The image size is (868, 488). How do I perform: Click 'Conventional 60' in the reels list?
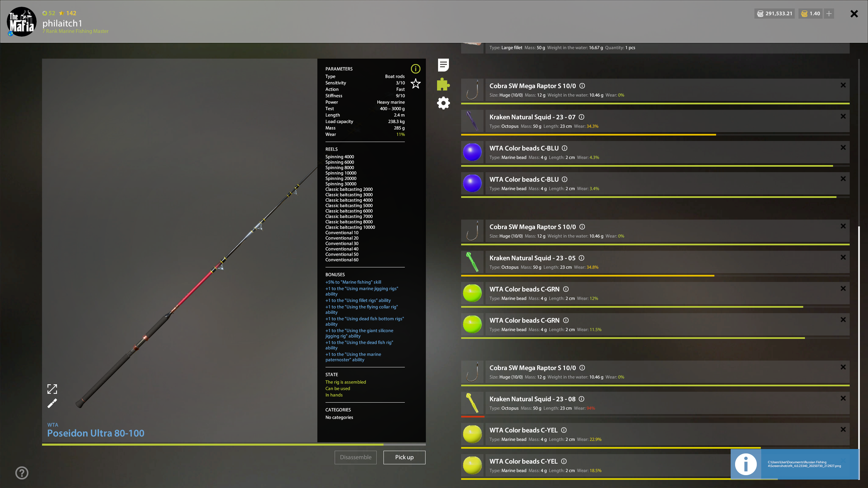click(x=342, y=260)
